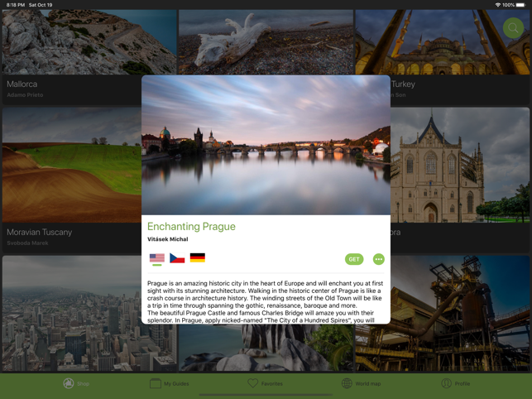Select the US flag language icon

157,258
